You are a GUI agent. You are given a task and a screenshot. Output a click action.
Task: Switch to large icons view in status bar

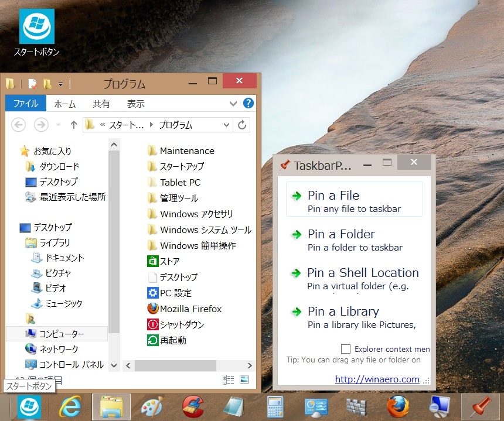[244, 380]
